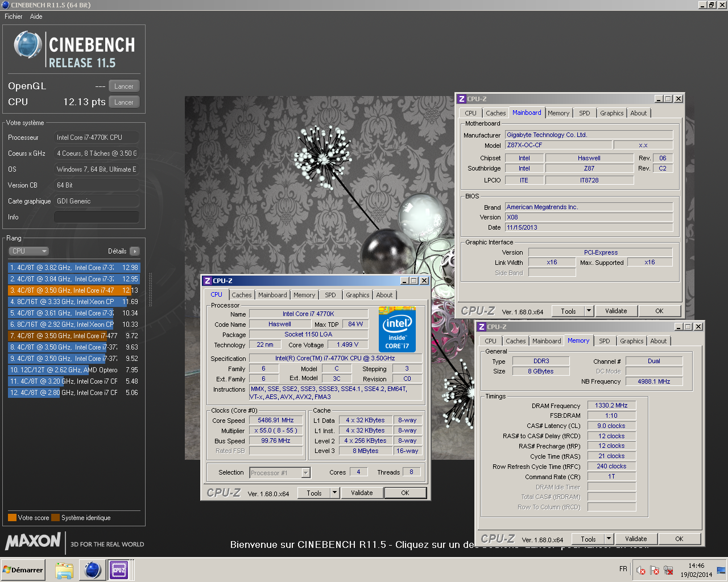Open the Fichier menu
728x582 pixels.
click(x=14, y=16)
